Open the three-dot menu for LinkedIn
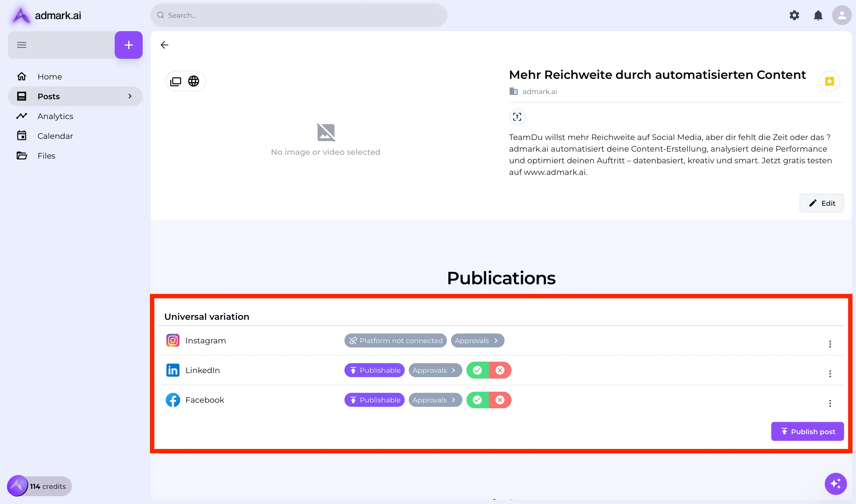 pyautogui.click(x=830, y=374)
